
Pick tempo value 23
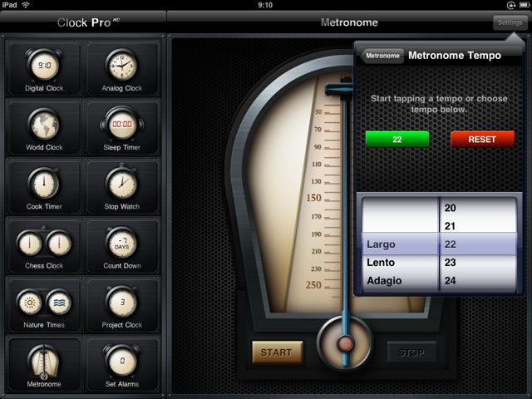tap(451, 263)
